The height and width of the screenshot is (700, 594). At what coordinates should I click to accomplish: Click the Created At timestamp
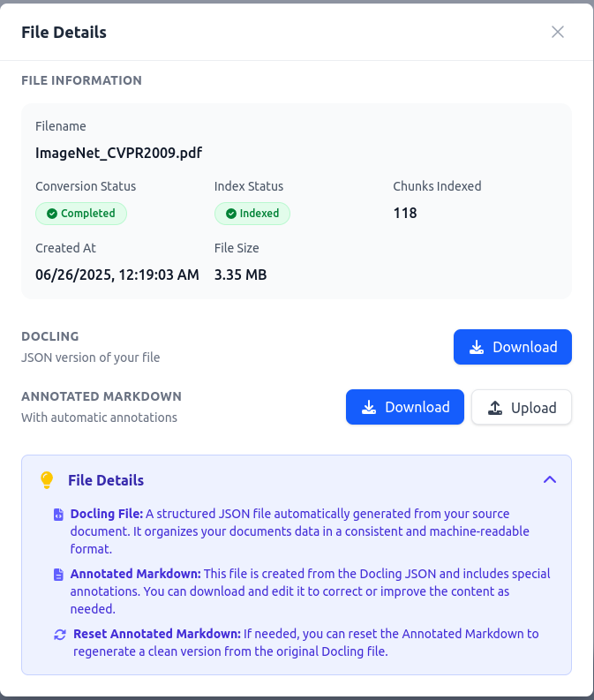click(117, 275)
